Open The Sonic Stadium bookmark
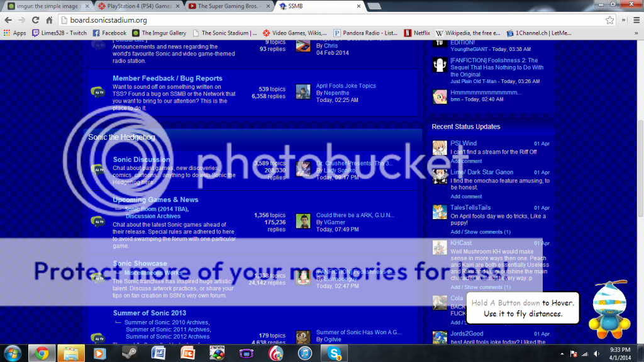Screen dimensions: 644x362 [x=225, y=33]
